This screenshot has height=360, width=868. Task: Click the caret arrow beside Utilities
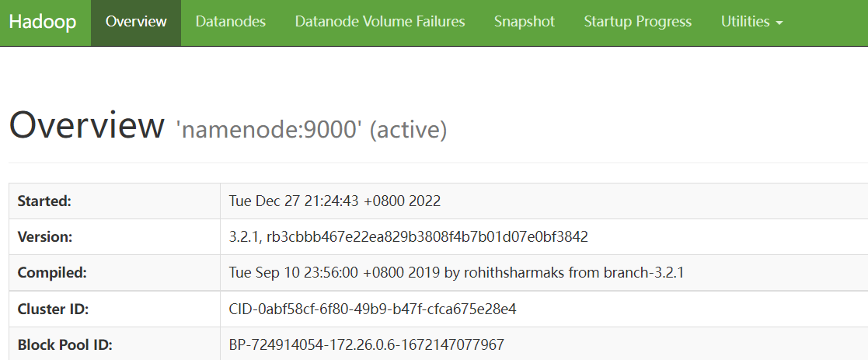[x=779, y=23]
